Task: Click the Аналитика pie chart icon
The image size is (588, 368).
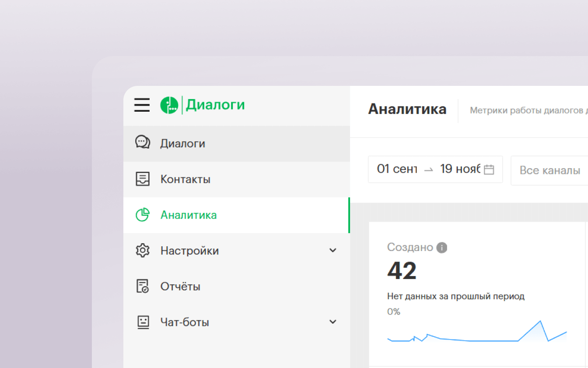Action: [143, 215]
